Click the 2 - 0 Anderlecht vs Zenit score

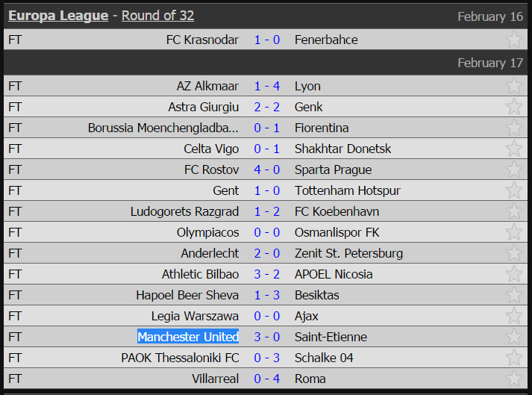[267, 253]
